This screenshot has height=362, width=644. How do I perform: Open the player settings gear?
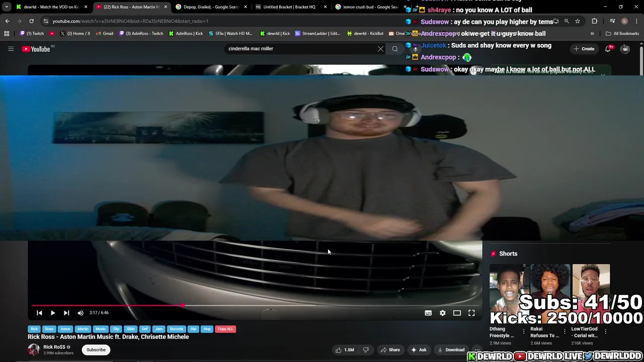443,313
